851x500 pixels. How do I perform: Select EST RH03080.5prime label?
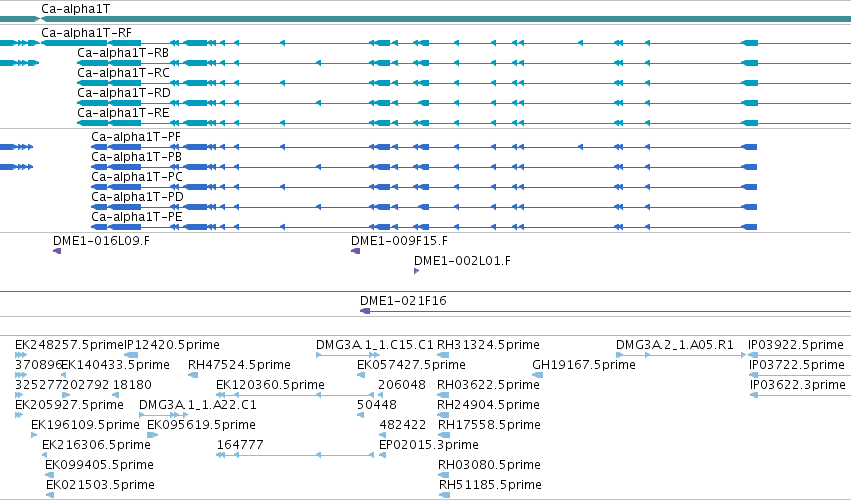[490, 465]
